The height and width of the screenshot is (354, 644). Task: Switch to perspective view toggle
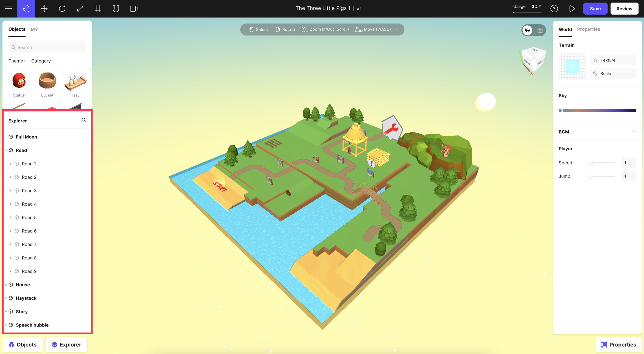(x=527, y=30)
